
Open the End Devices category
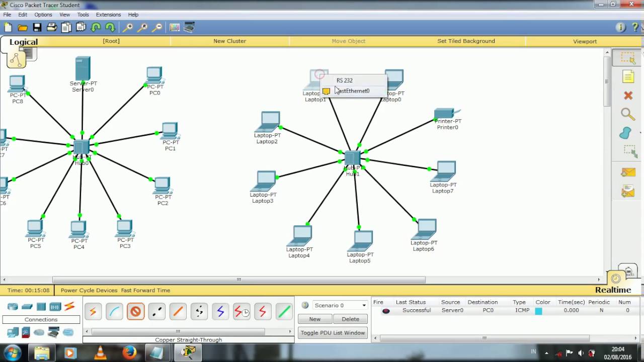13,332
